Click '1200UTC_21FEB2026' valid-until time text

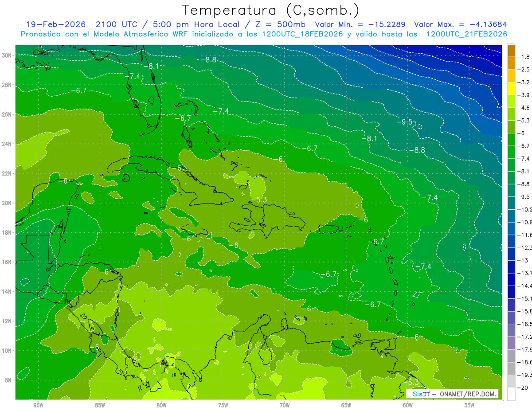tap(466, 34)
